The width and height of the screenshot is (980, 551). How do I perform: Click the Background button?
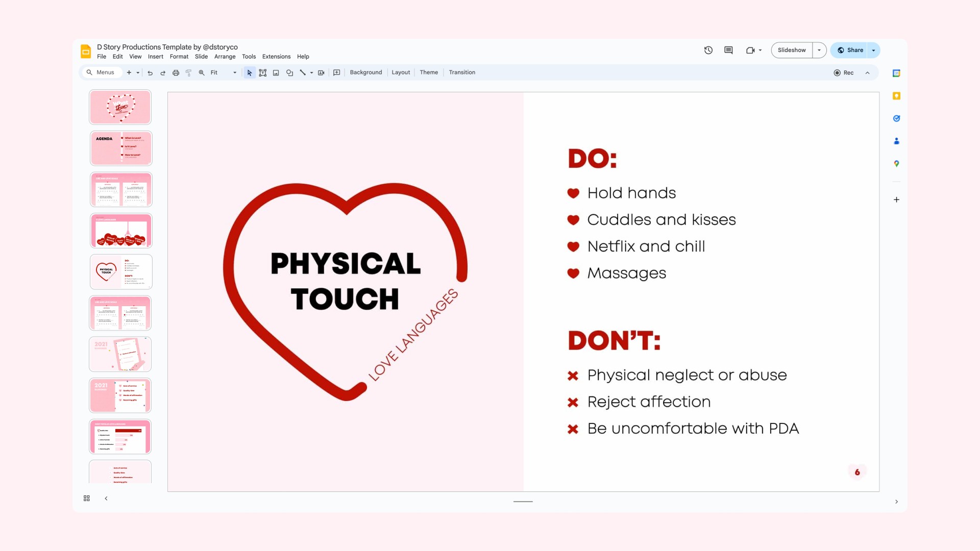tap(366, 72)
